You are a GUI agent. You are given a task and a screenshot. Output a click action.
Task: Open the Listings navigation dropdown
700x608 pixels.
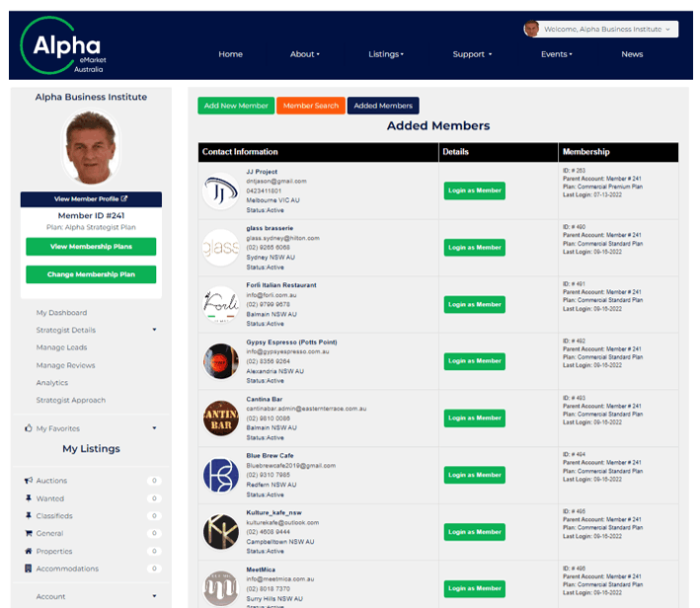click(x=385, y=54)
